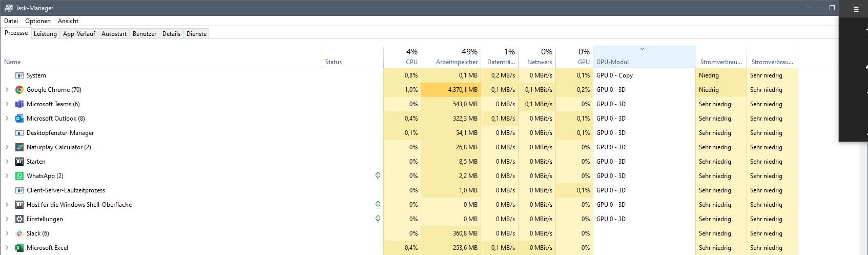Click the System process icon

(19, 75)
